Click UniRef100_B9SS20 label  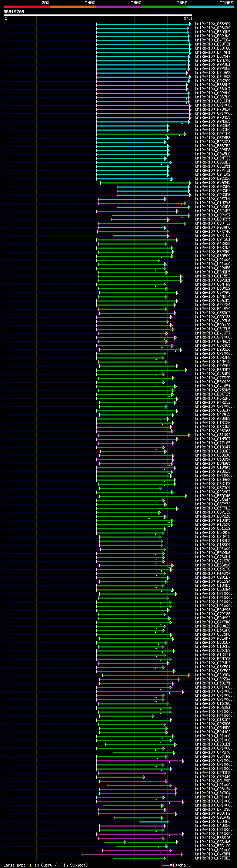pyautogui.click(x=213, y=179)
